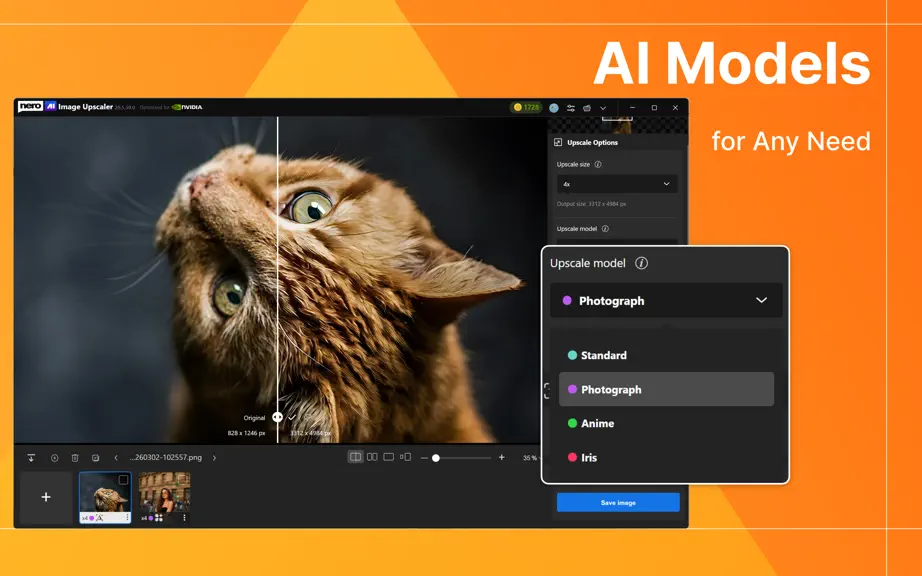
Task: Click the add image plus button
Action: click(46, 497)
